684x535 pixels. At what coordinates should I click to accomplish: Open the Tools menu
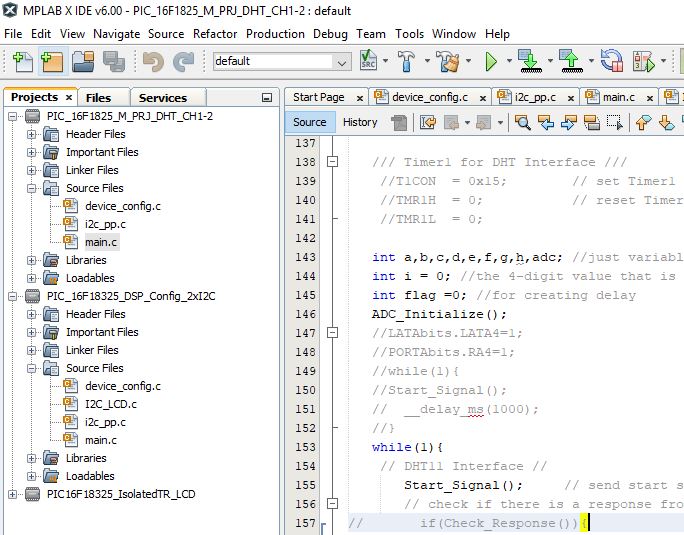coord(409,34)
